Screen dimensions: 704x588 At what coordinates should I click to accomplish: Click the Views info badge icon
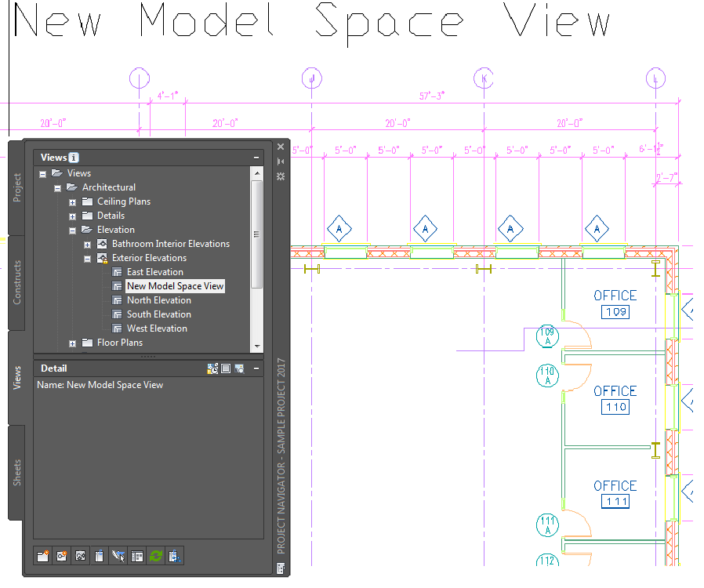pyautogui.click(x=74, y=158)
